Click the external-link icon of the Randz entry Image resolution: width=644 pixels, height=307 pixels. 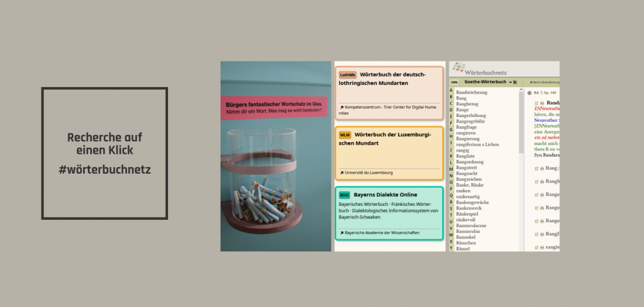536,104
